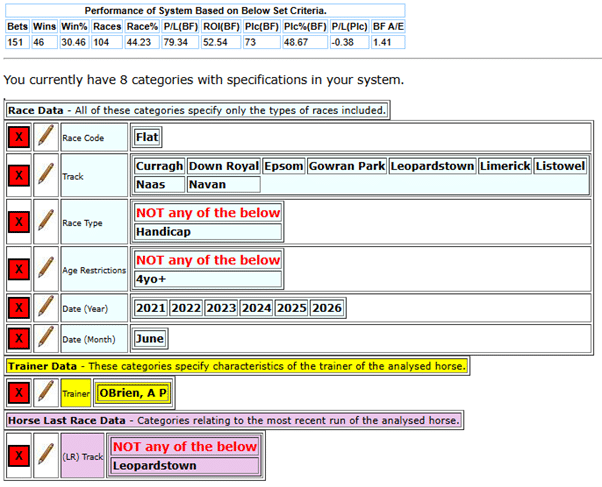The image size is (602, 487).
Task: Select year 2024
Action: (x=256, y=308)
